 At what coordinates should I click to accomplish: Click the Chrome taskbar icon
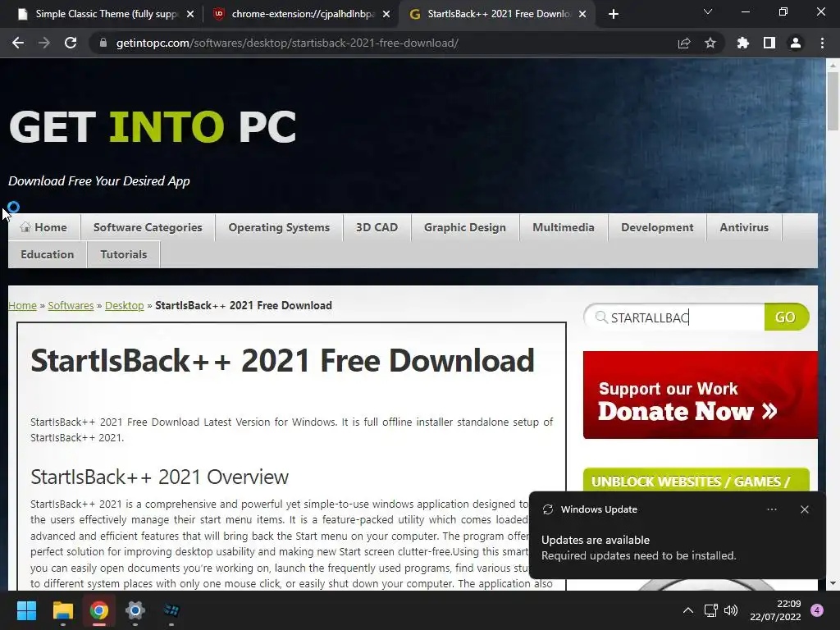point(99,610)
